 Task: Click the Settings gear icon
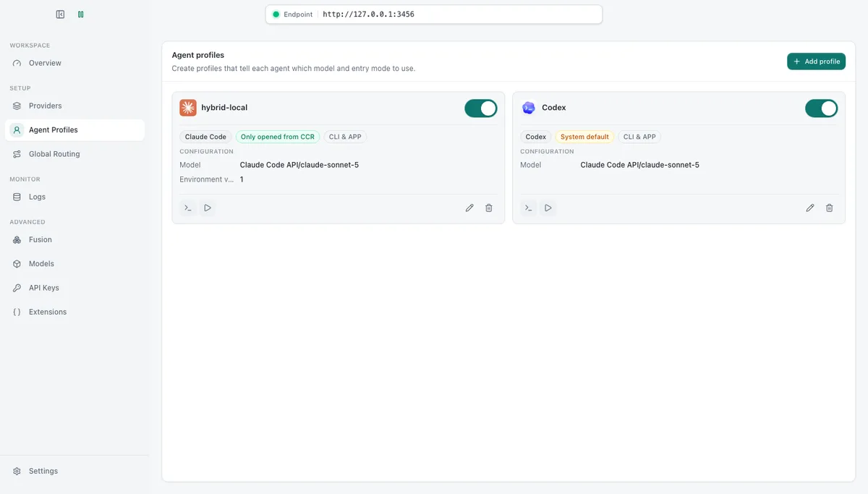pyautogui.click(x=17, y=471)
